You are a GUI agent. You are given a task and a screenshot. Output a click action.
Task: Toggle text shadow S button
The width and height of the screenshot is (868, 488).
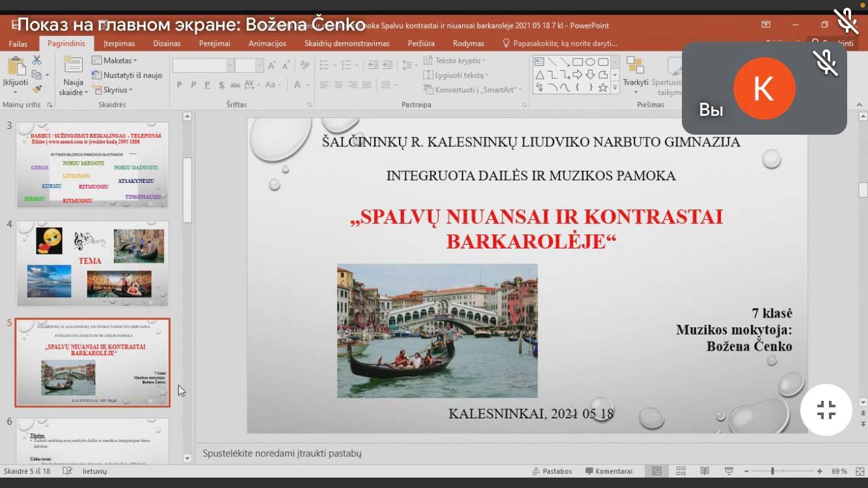click(222, 85)
